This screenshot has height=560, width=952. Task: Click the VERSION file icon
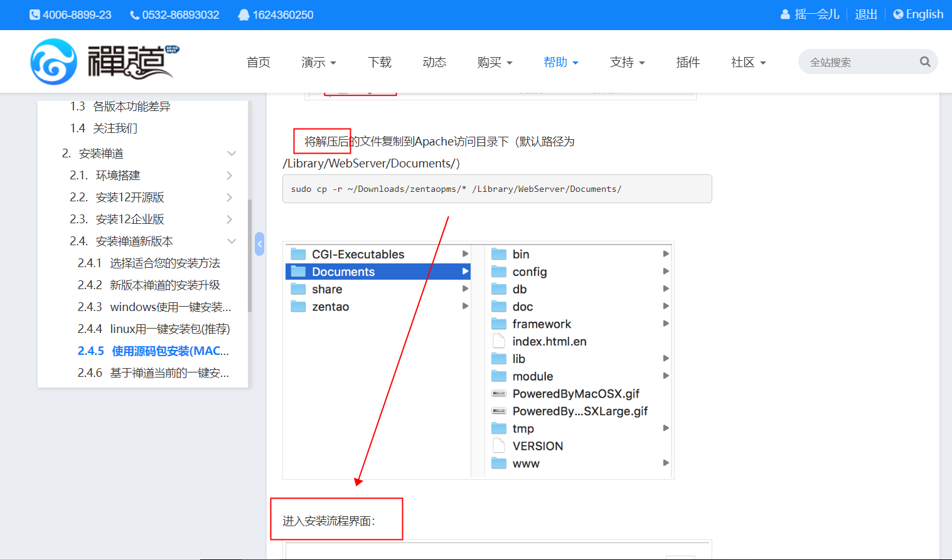(499, 446)
